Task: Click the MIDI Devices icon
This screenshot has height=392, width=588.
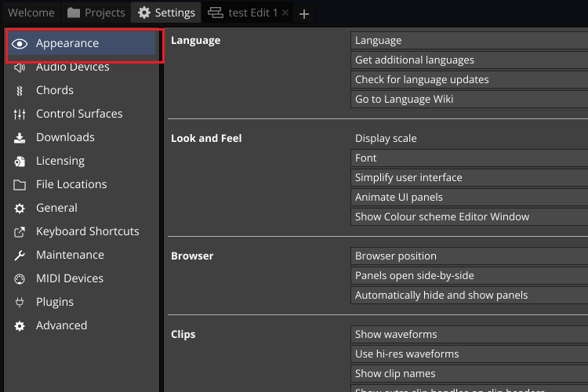Action: tap(20, 279)
